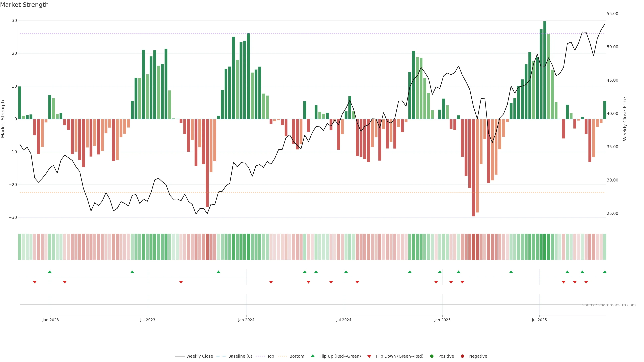Click Flip Down red triangle legend icon
Image resolution: width=644 pixels, height=362 pixels.
pyautogui.click(x=369, y=356)
